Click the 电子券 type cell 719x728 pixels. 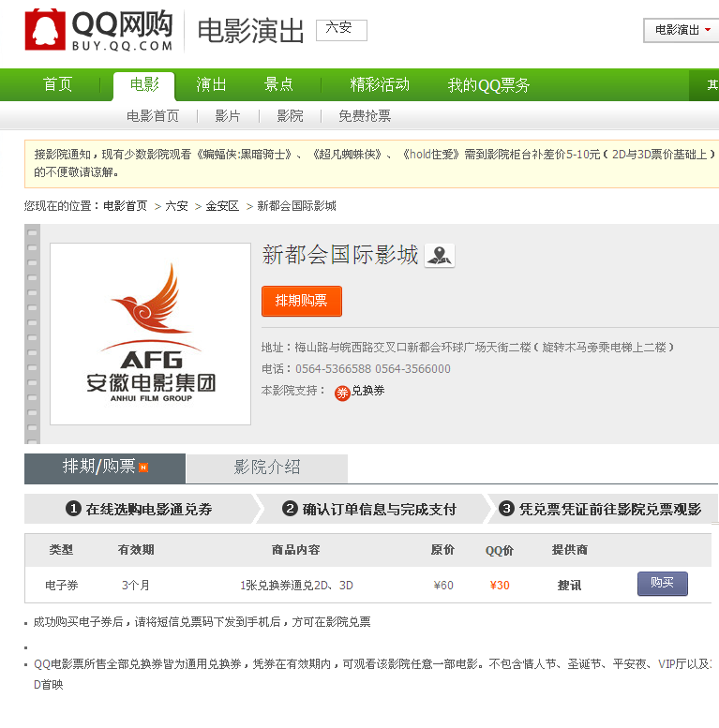pos(61,585)
